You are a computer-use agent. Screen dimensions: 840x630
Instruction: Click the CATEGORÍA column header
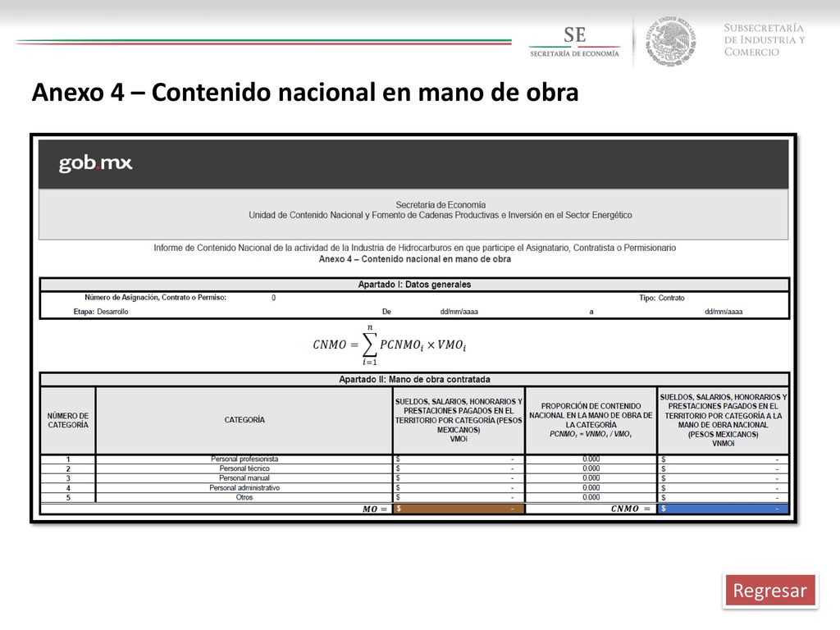244,421
